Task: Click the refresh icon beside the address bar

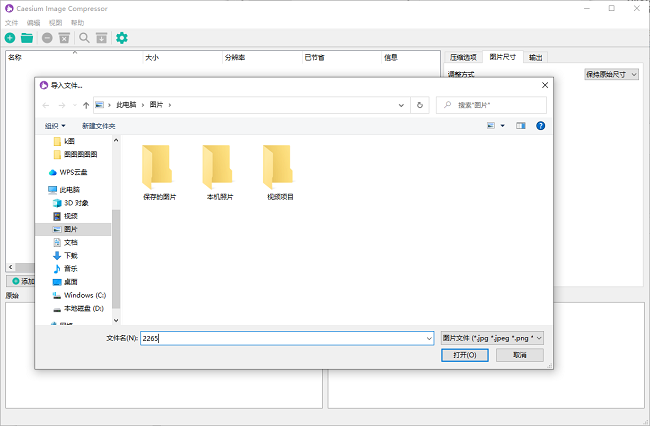Action: click(420, 105)
